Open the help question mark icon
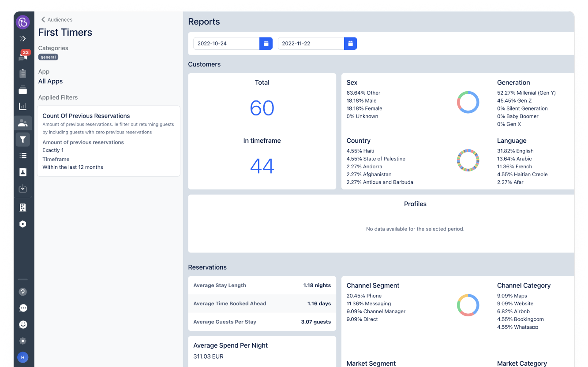Image resolution: width=588 pixels, height=367 pixels. [x=23, y=292]
